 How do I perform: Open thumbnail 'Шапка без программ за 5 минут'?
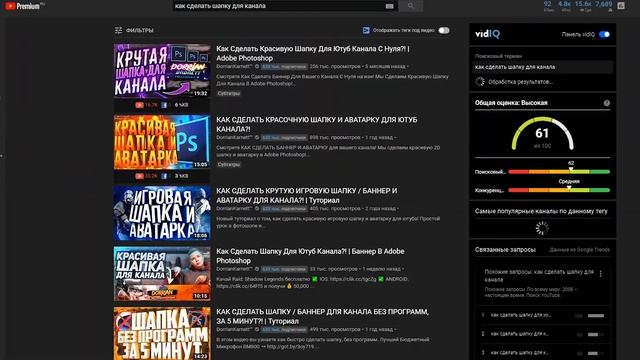(x=162, y=333)
